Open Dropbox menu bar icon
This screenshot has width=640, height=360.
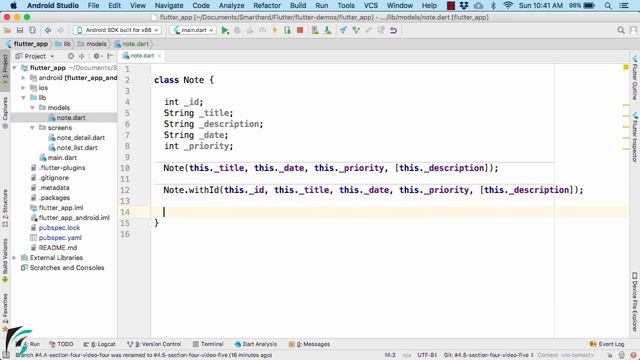pos(464,5)
